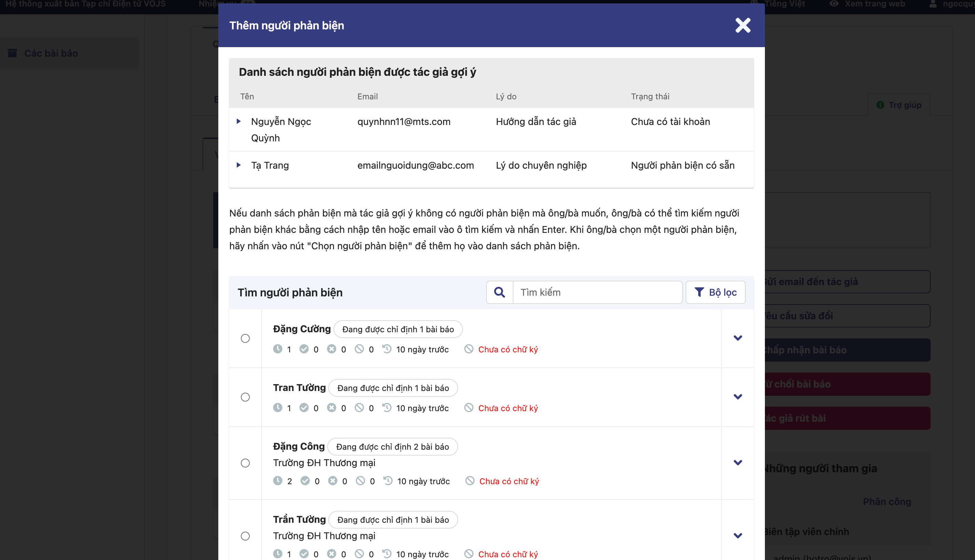Click the no-signature icon for Đặng Cường
Image resolution: width=975 pixels, height=560 pixels.
(469, 349)
